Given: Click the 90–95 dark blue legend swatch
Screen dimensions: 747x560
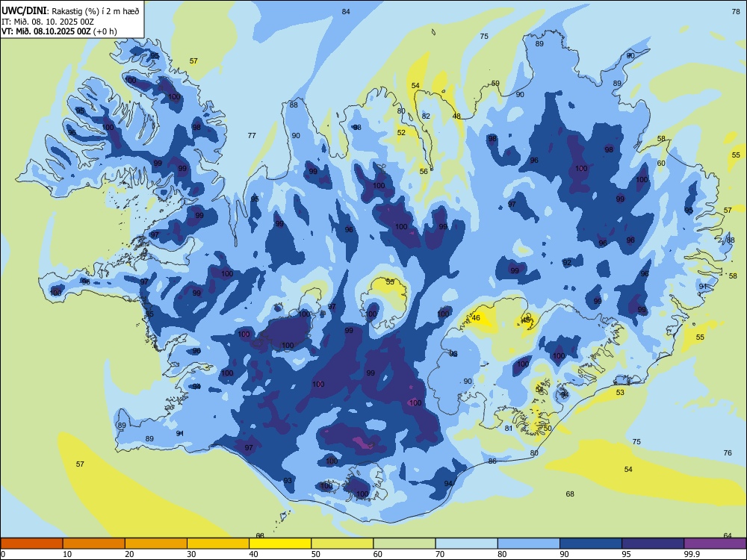Looking at the screenshot, I should [x=591, y=544].
